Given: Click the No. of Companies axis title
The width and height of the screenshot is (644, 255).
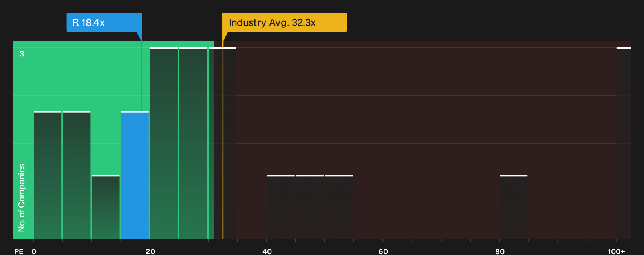Looking at the screenshot, I should [22, 197].
